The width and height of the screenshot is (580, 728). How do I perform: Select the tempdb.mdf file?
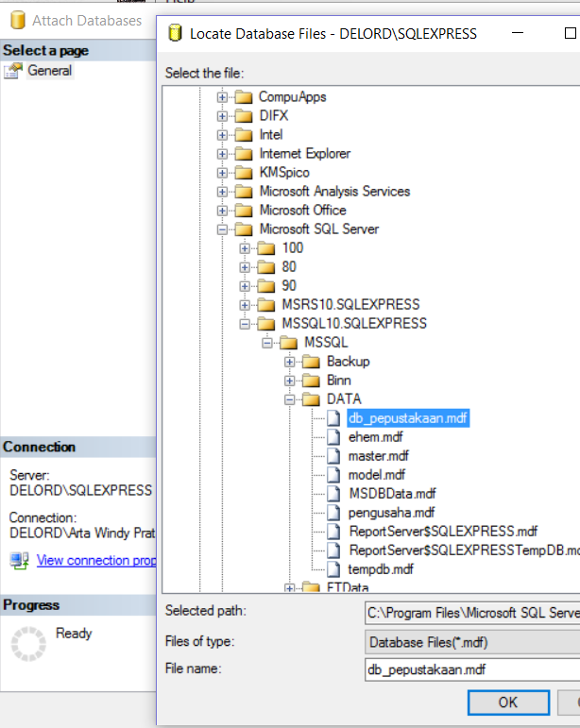381,569
